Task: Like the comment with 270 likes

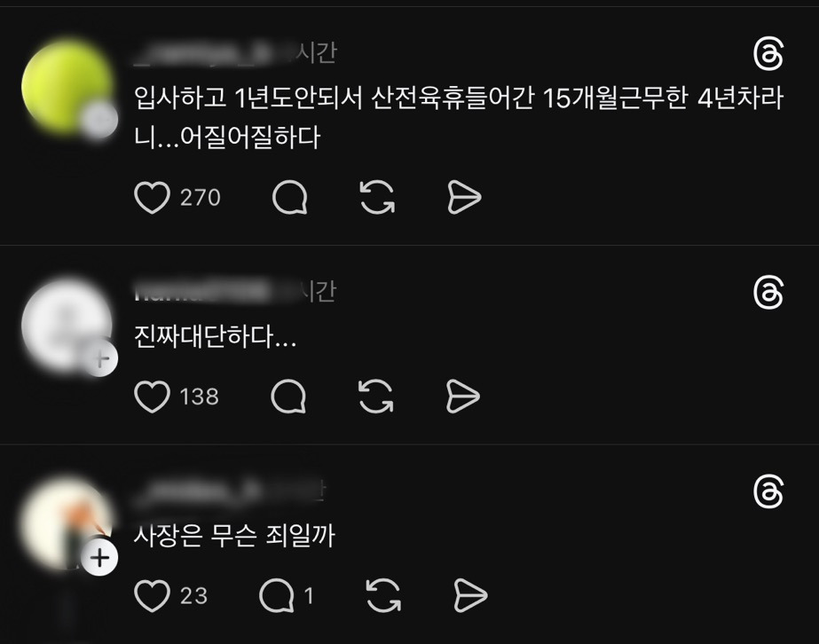Action: point(152,198)
